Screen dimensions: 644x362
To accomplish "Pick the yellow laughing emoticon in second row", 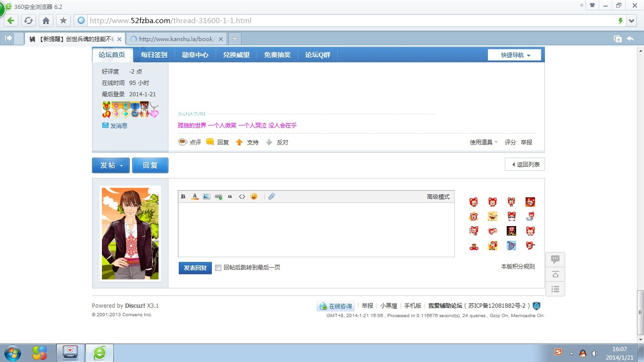I will click(x=493, y=217).
